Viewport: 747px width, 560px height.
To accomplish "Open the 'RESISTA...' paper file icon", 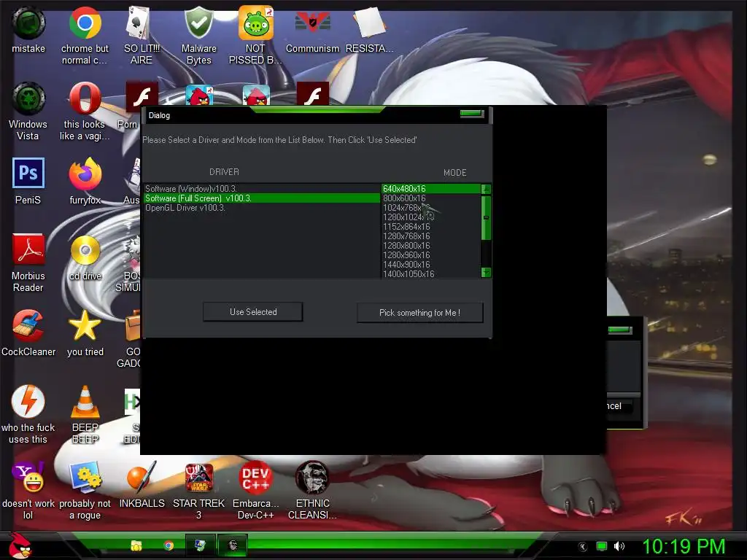I will (368, 23).
